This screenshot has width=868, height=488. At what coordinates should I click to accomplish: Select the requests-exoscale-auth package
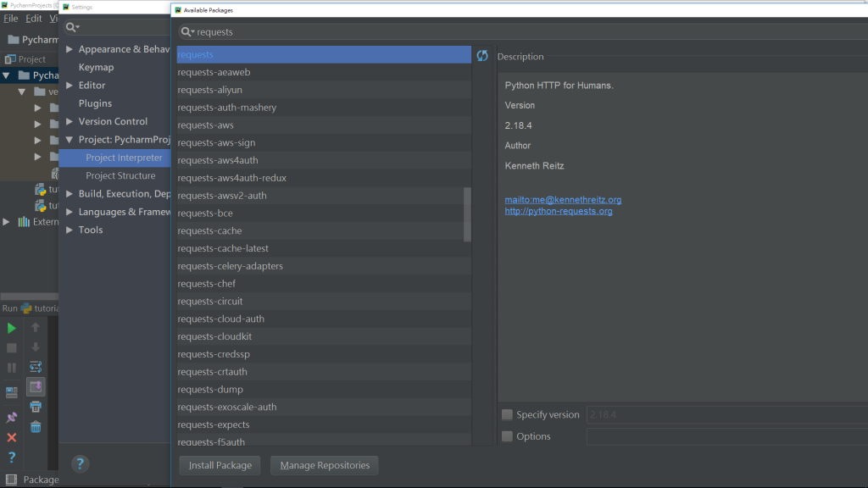[324, 407]
